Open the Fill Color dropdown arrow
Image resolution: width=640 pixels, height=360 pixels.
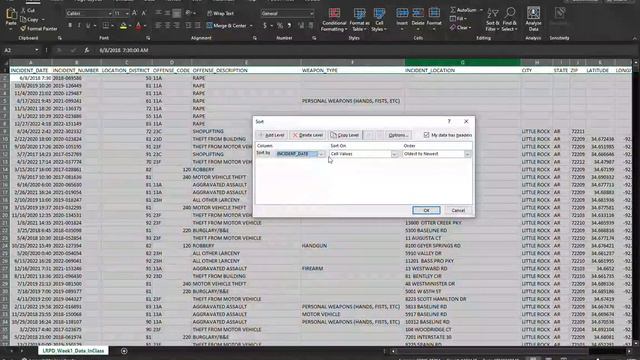[x=129, y=26]
